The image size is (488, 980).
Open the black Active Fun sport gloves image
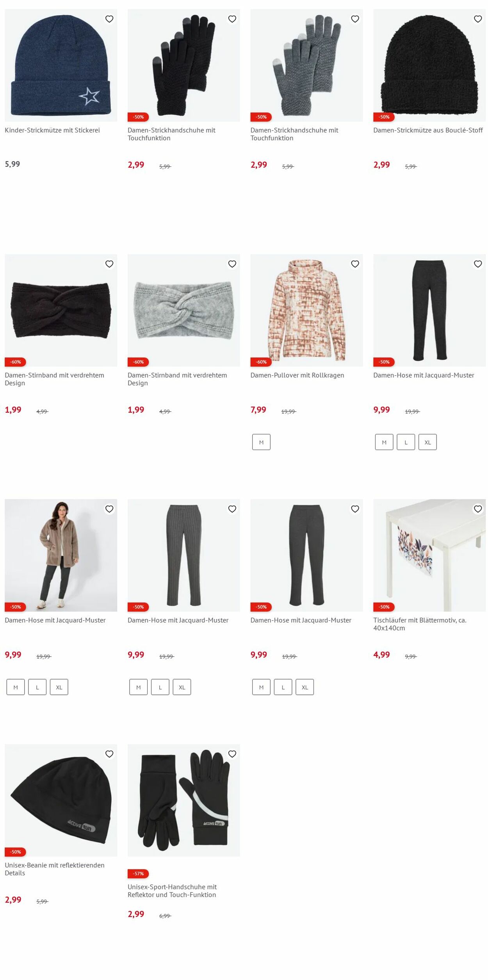tap(184, 800)
